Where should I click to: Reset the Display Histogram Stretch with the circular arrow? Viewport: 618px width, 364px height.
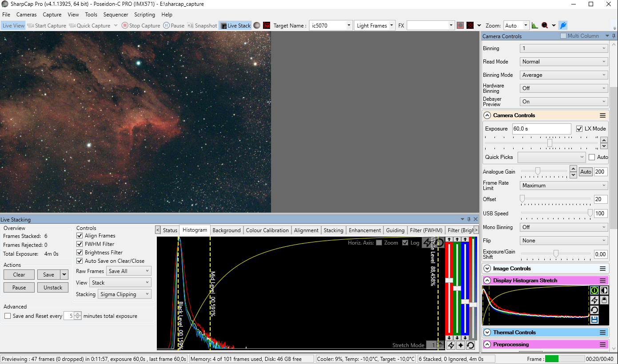coord(594,310)
